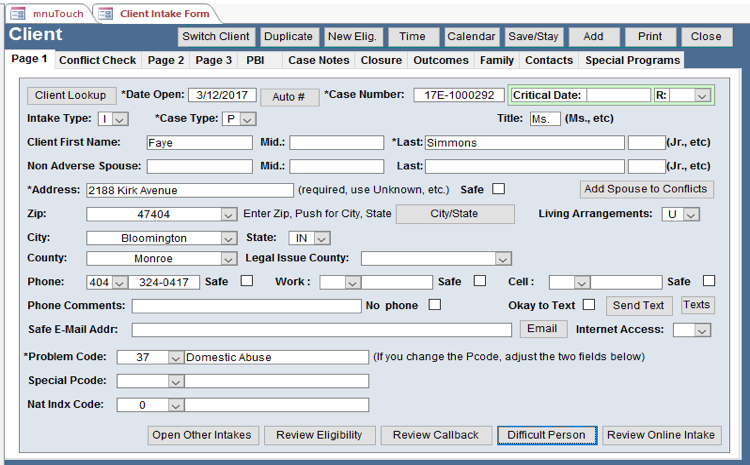Viewport: 750px width, 465px height.
Task: Click the Client Lookup button
Action: click(x=70, y=96)
